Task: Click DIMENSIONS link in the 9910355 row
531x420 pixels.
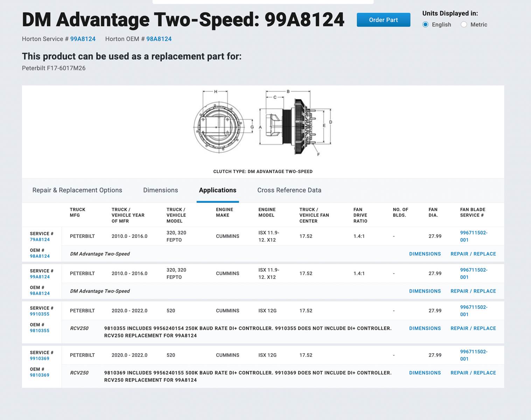Action: [x=425, y=328]
